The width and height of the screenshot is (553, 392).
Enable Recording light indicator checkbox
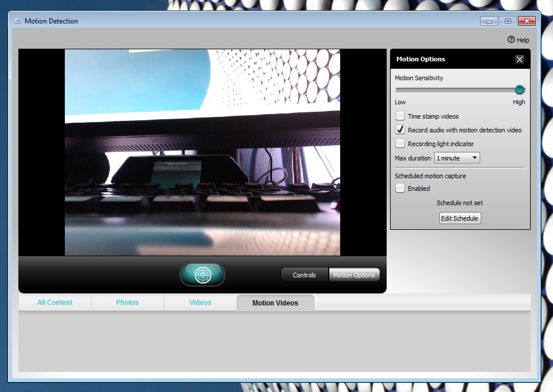pyautogui.click(x=400, y=143)
